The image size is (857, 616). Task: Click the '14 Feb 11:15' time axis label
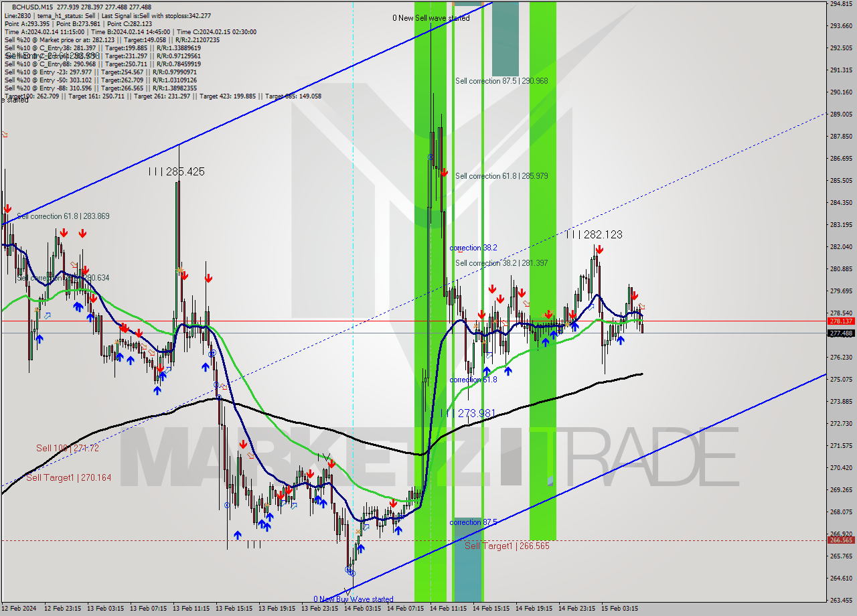pos(448,609)
